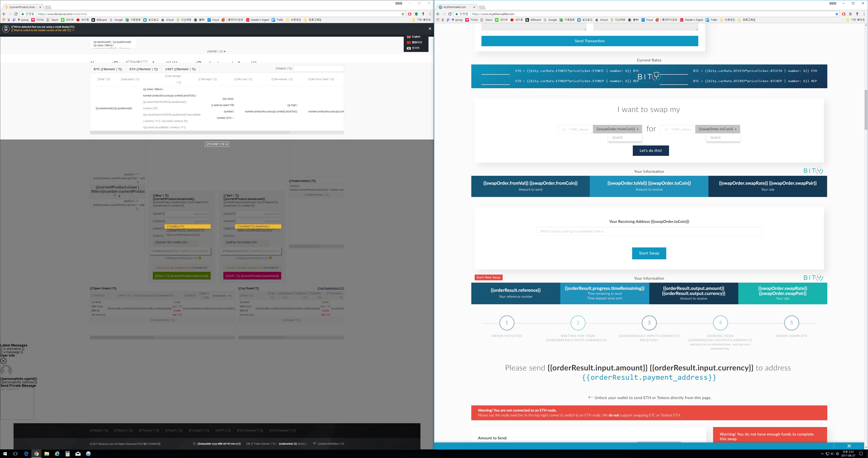
Task: Open the Windows action center notifications
Action: (861, 454)
